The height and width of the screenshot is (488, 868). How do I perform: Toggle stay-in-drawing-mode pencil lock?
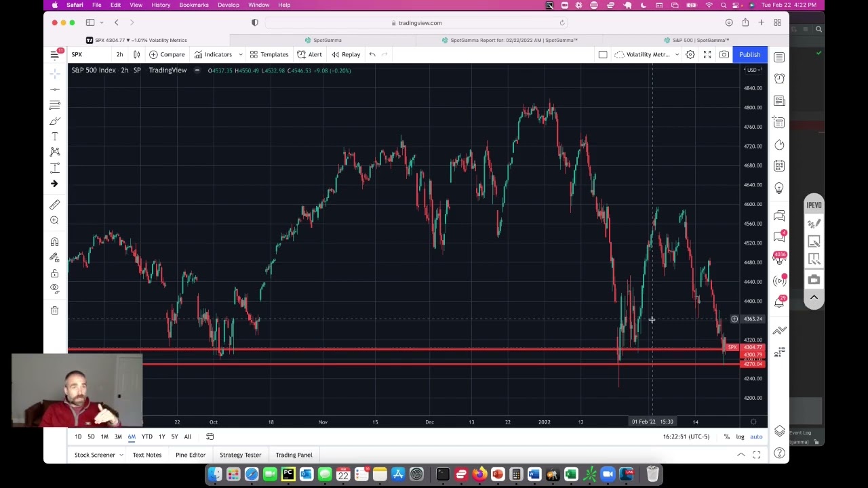(55, 258)
